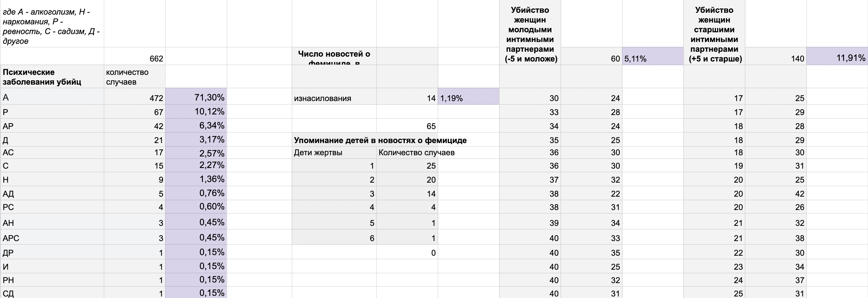Image resolution: width=868 pixels, height=298 pixels.
Task: Click the 'Дети жертвы' column header
Action: pos(334,153)
